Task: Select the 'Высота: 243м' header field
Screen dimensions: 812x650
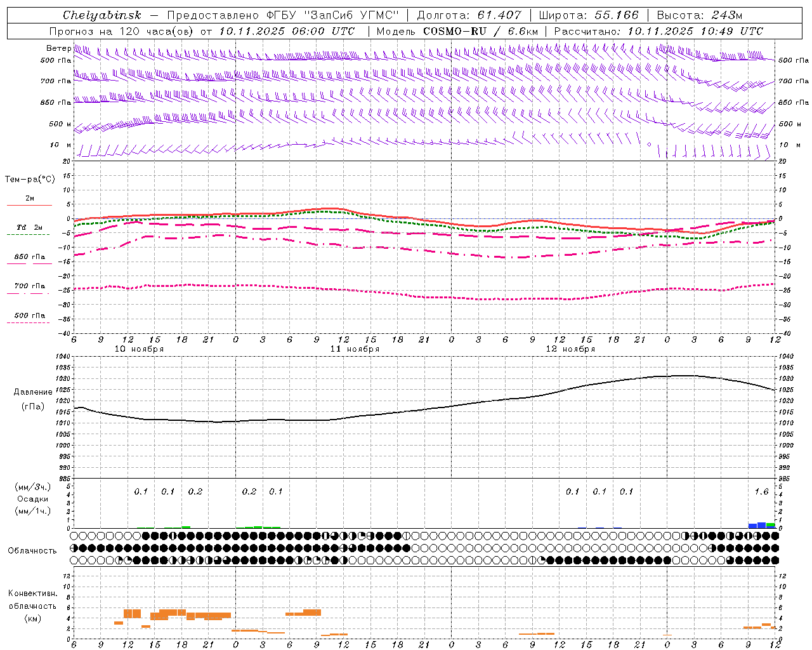Action: 699,15
